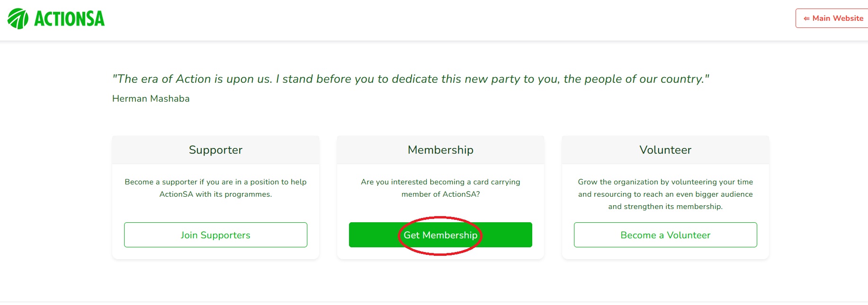Select the Supporter card heading
Viewport: 868px width, 305px height.
click(215, 150)
